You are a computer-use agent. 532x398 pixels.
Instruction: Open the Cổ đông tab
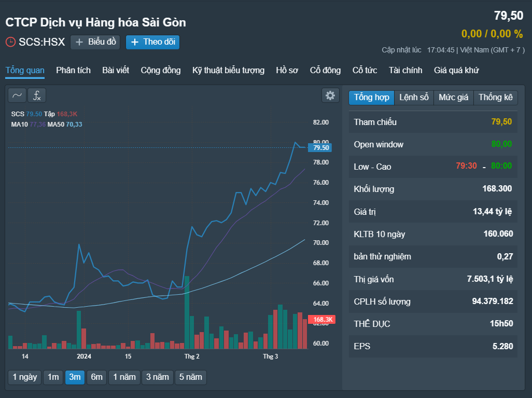tap(325, 70)
